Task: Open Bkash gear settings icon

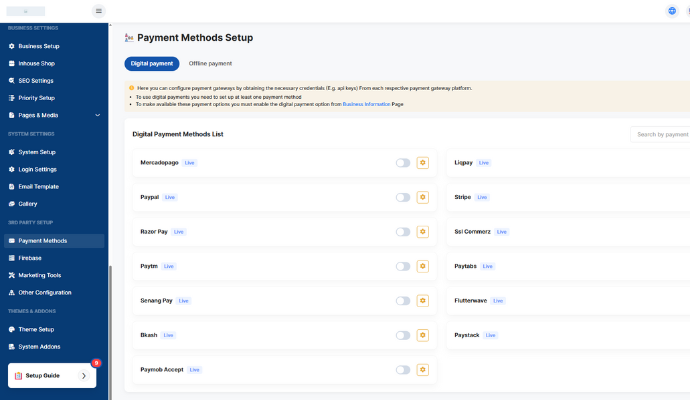Action: 422,335
